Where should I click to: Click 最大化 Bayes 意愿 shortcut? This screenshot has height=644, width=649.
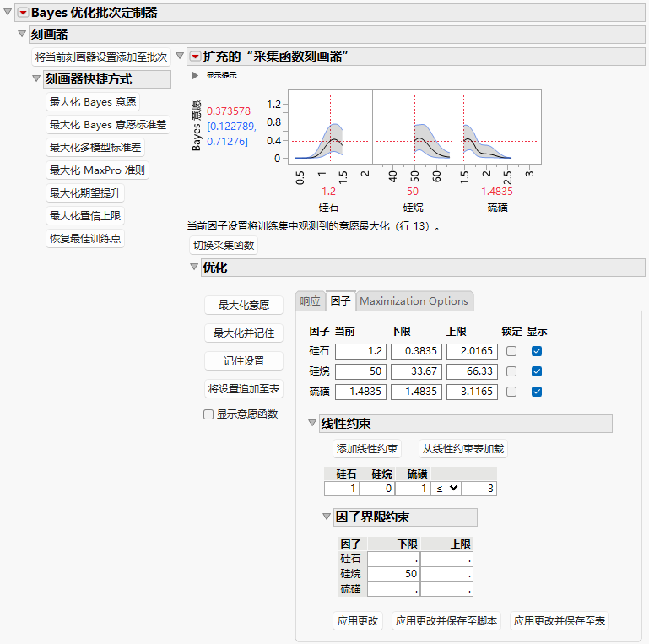pos(93,102)
